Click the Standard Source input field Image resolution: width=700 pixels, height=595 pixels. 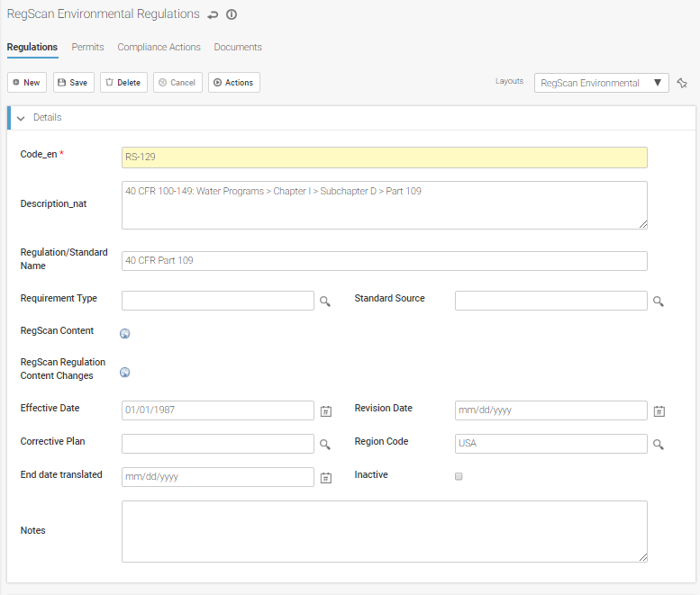click(550, 301)
